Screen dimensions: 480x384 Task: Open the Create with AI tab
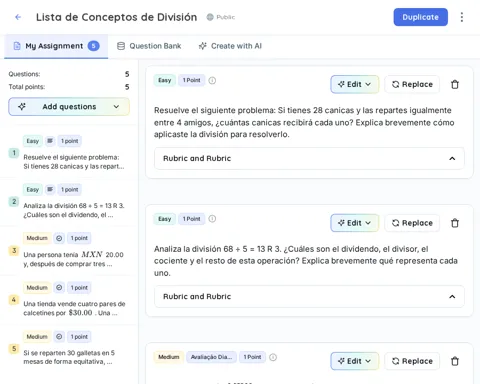click(x=230, y=46)
